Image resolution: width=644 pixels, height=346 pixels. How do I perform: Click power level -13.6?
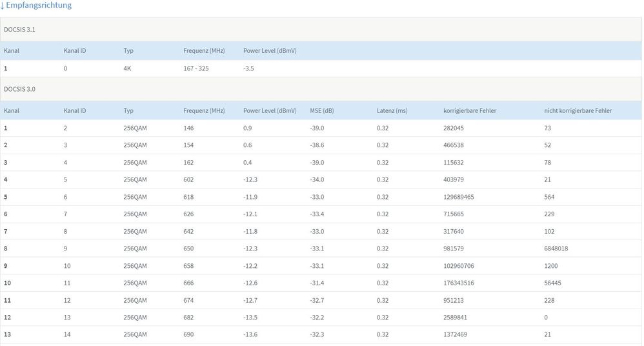[x=250, y=334]
